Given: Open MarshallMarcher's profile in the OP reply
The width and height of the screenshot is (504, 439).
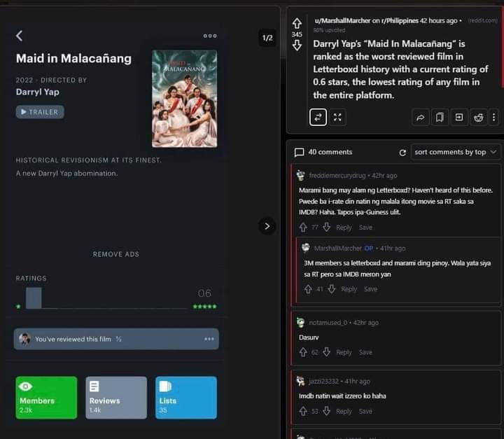Looking at the screenshot, I should pyautogui.click(x=338, y=249).
